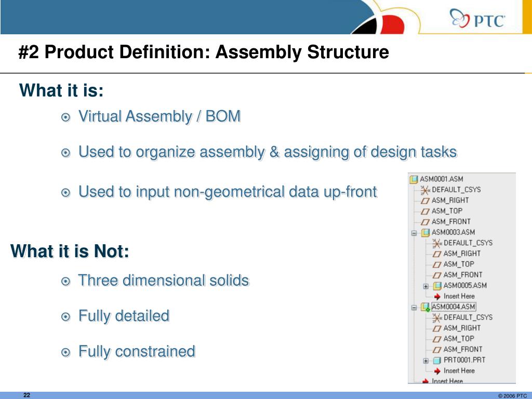This screenshot has height=399, width=532.
Task: Select the ASM0003.ASM tree row label
Action: tap(453, 232)
